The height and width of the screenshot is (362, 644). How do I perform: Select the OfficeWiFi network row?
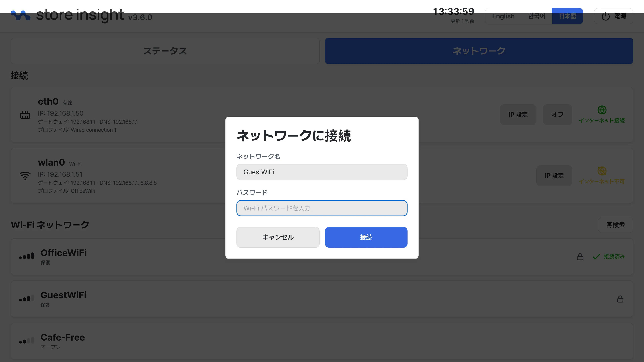click(322, 257)
